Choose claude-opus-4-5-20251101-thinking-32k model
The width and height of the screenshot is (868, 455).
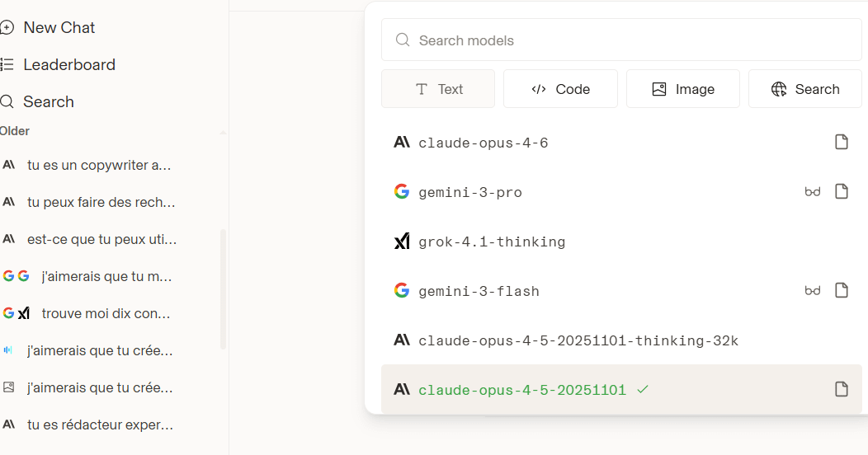(621, 340)
